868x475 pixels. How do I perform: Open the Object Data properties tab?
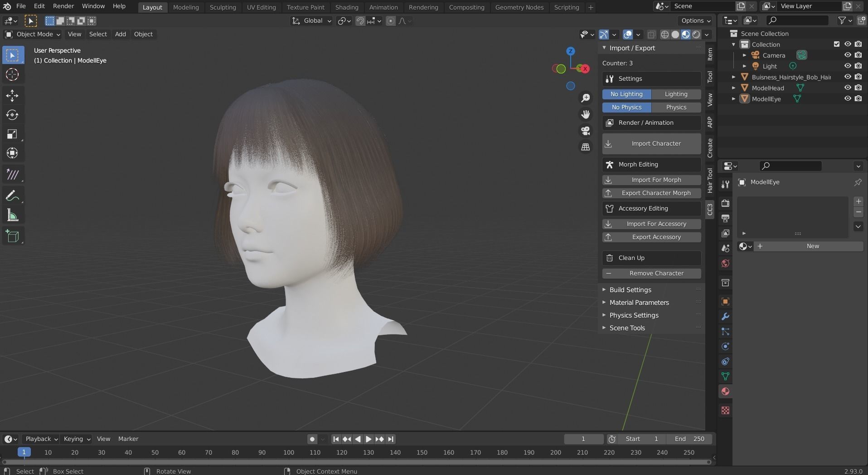(x=725, y=377)
